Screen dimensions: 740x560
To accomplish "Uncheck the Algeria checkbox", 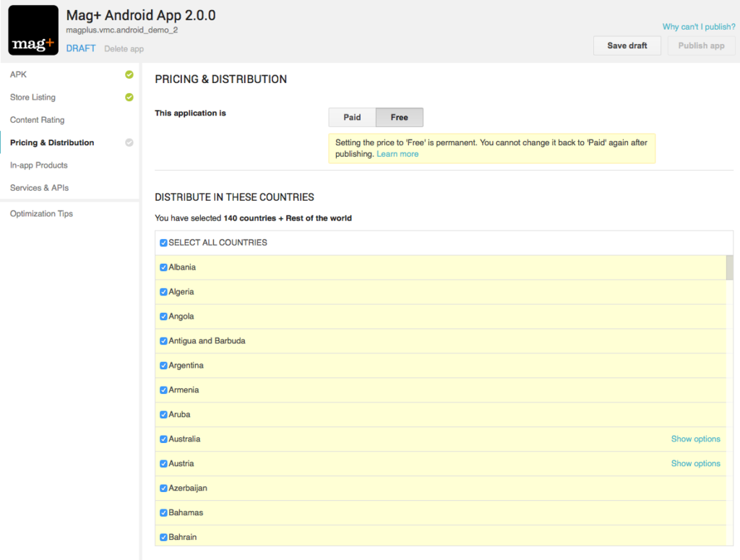I will (x=163, y=291).
